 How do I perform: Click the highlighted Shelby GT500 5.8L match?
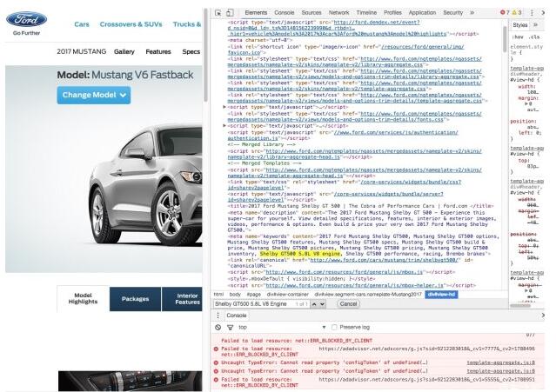tap(300, 254)
